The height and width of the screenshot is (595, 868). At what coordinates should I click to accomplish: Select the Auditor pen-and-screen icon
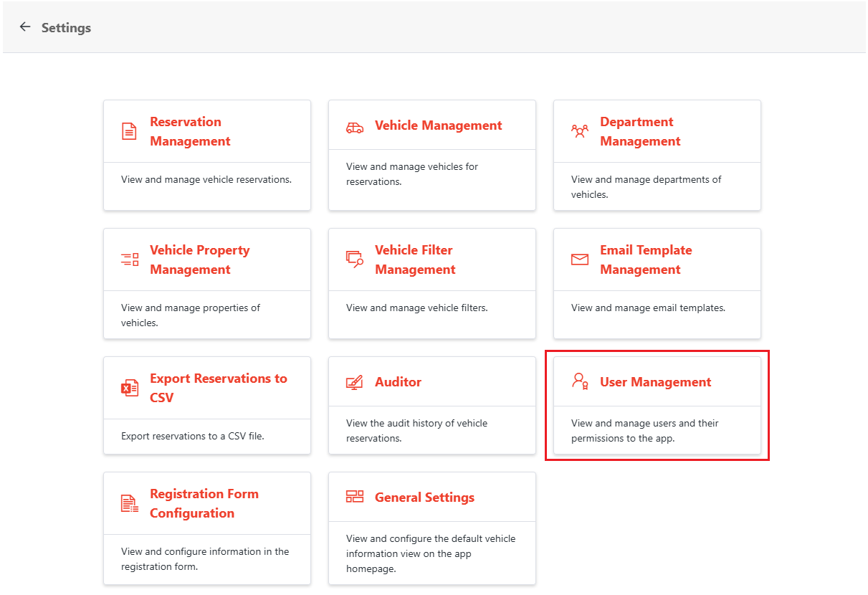pos(354,381)
